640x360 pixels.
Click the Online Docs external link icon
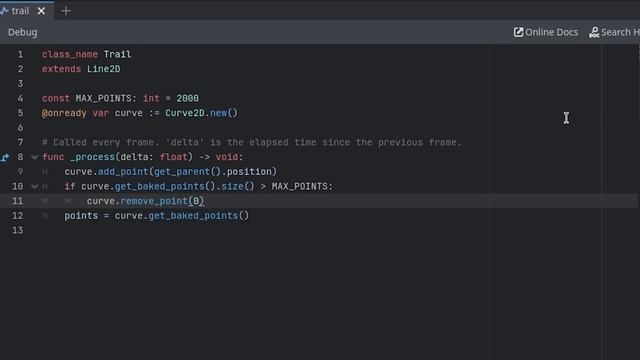point(518,32)
